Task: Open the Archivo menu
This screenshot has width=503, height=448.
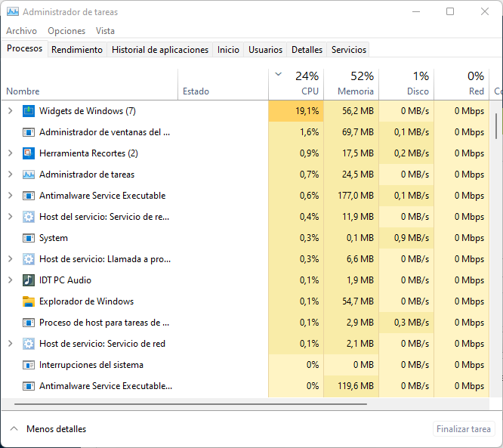Action: point(21,31)
